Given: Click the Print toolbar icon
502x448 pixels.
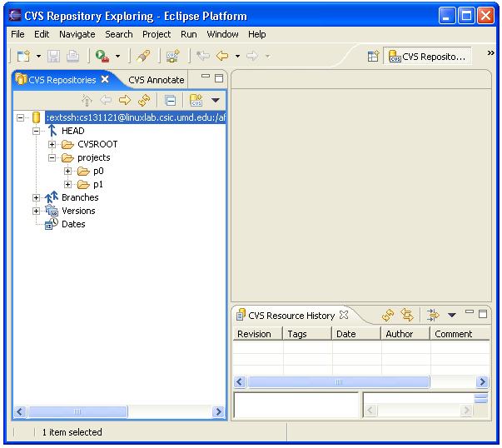Looking at the screenshot, I should [x=72, y=56].
